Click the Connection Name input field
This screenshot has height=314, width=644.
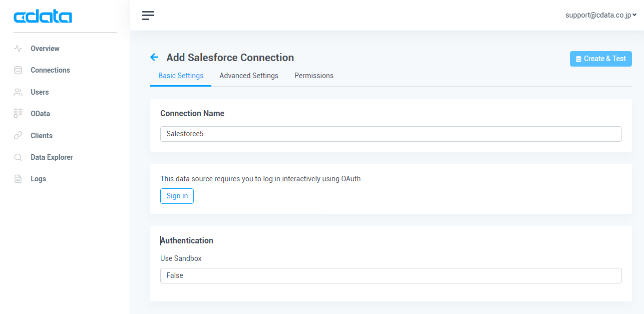391,134
